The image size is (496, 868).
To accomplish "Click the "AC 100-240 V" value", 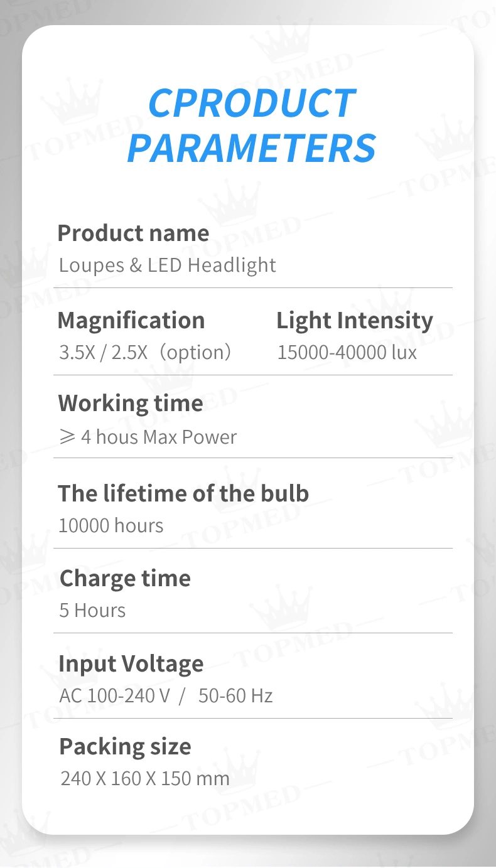I will [114, 695].
